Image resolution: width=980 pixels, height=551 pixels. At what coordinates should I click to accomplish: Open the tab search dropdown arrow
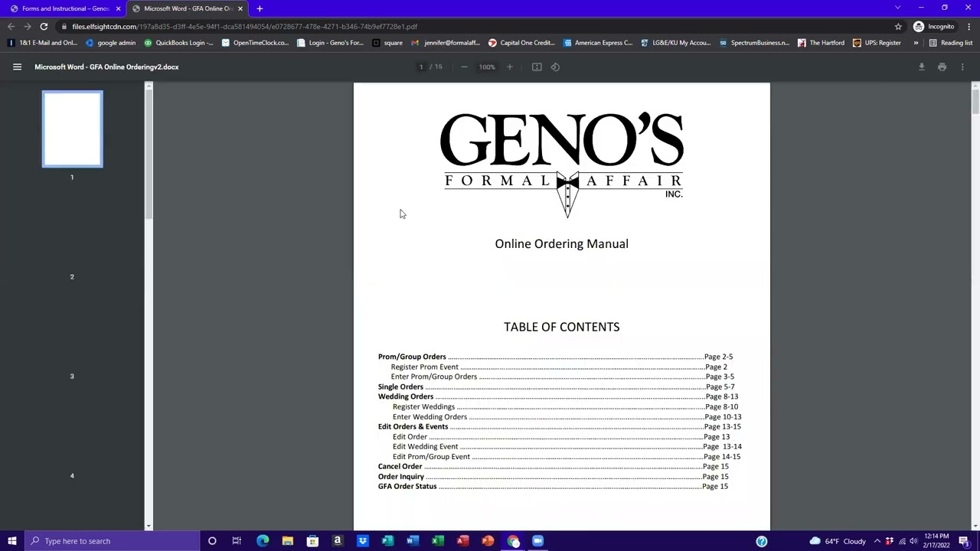pos(897,8)
